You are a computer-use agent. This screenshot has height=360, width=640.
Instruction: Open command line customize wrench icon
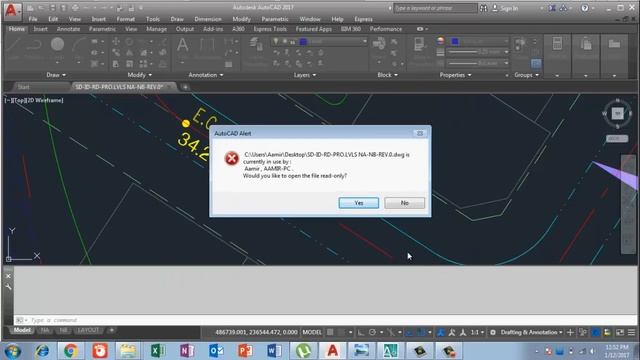tap(8, 287)
